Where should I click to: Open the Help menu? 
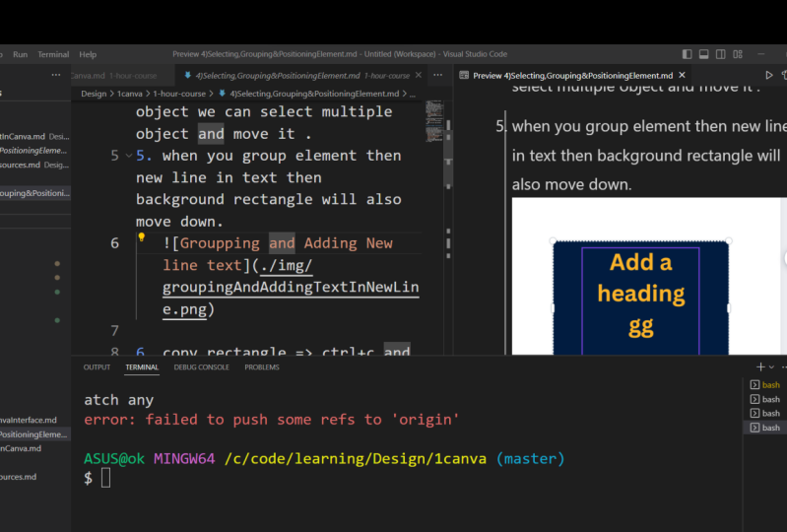coord(88,54)
